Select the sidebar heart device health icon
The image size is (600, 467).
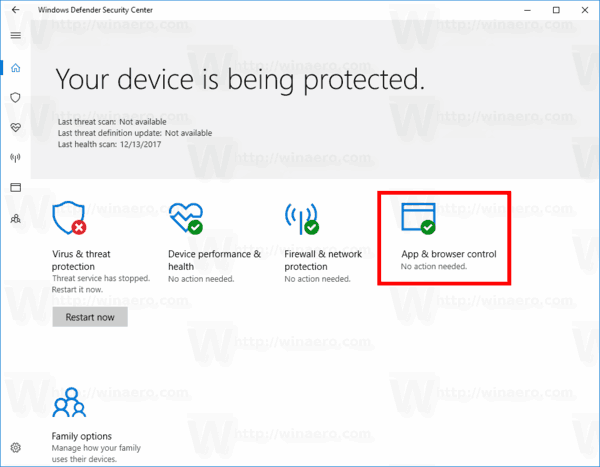[15, 127]
